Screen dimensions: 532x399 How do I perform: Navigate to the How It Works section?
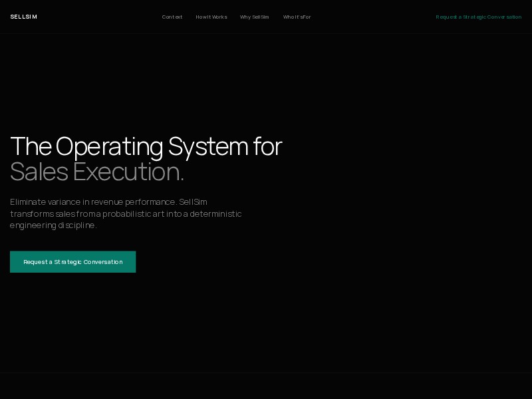(x=211, y=17)
